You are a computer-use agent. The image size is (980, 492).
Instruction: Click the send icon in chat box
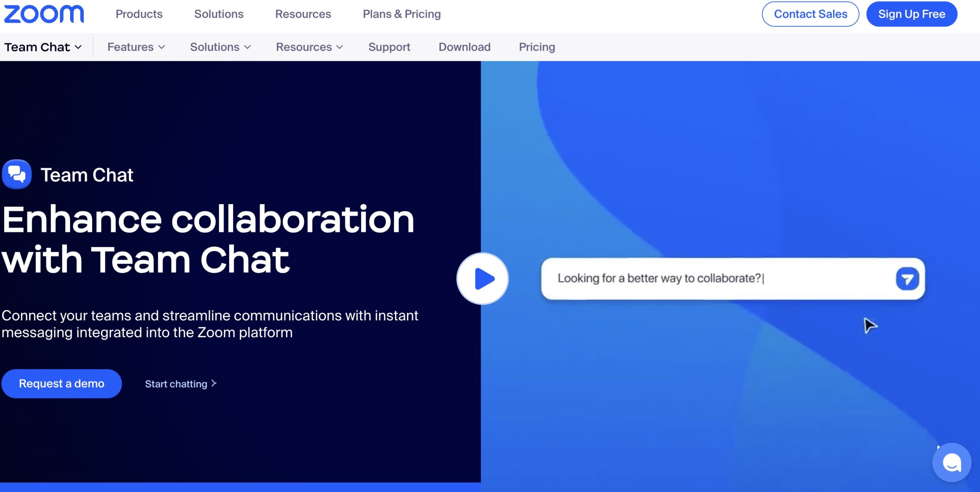[907, 279]
